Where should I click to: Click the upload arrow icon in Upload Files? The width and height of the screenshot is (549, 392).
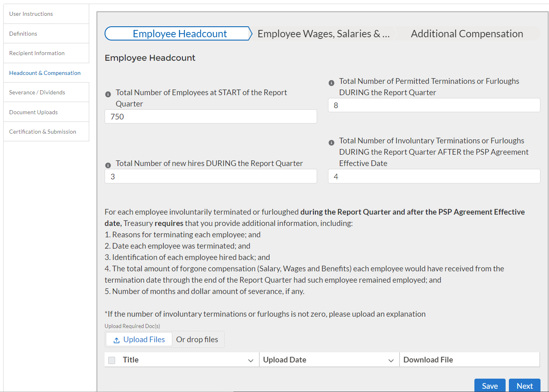coord(116,340)
